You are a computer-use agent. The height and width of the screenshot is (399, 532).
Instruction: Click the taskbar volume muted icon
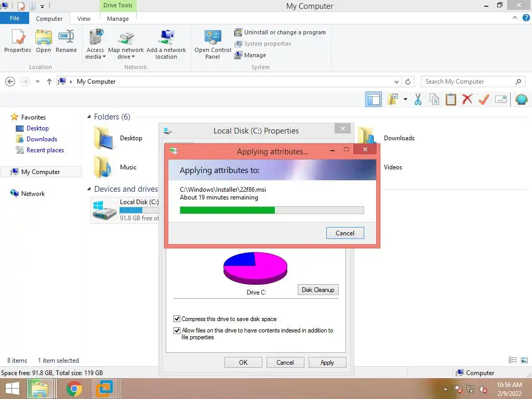pos(483,389)
